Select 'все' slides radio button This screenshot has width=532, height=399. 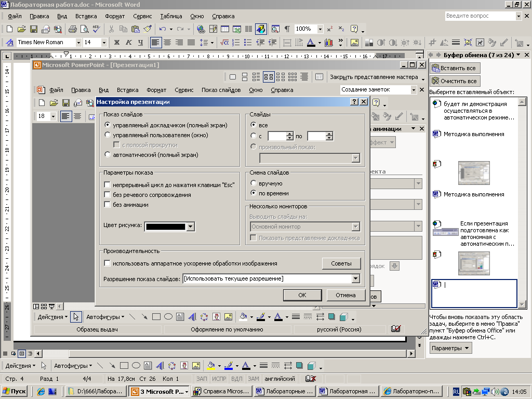tap(253, 125)
